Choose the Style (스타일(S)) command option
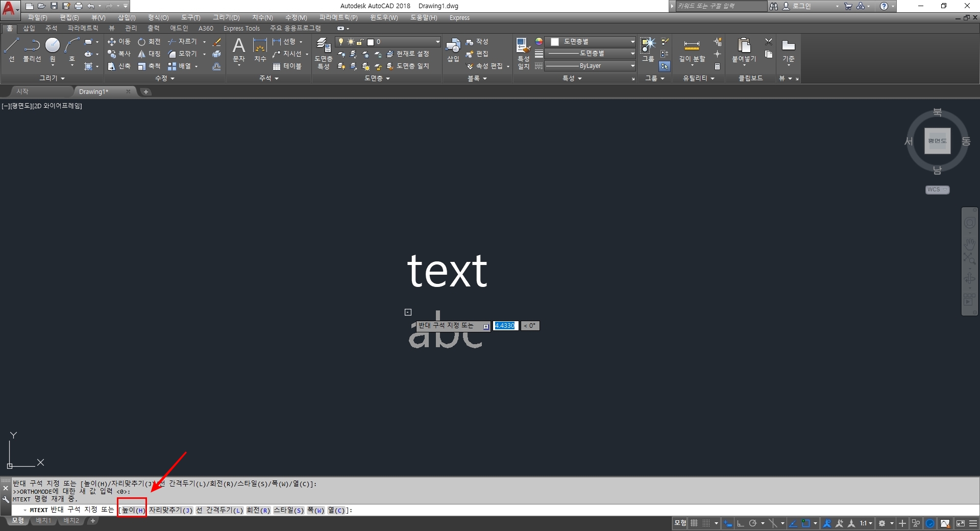 pyautogui.click(x=289, y=510)
